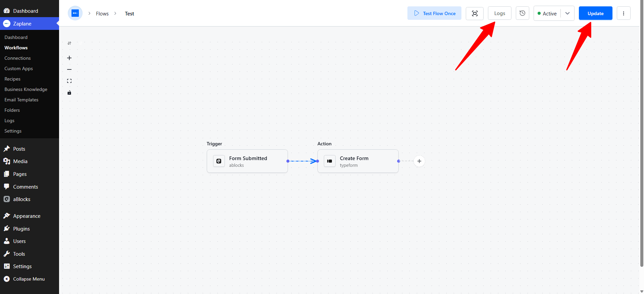Click the aBlocks icon in trigger node
The width and height of the screenshot is (644, 294).
point(219,161)
